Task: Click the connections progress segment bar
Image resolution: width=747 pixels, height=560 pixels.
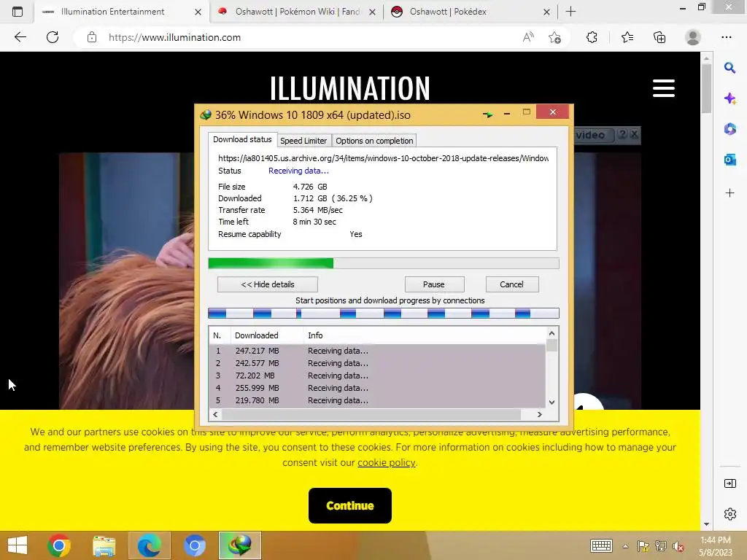Action: point(384,313)
